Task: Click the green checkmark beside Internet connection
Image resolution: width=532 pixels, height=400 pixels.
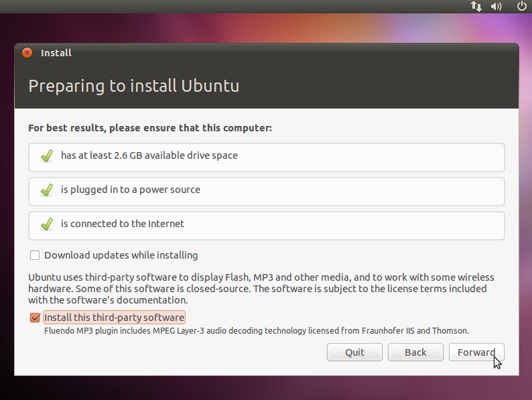Action: (47, 224)
